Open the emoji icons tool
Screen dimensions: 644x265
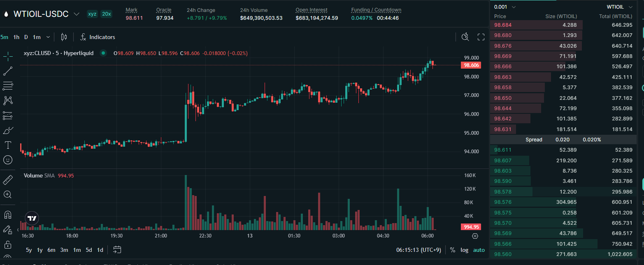8,160
